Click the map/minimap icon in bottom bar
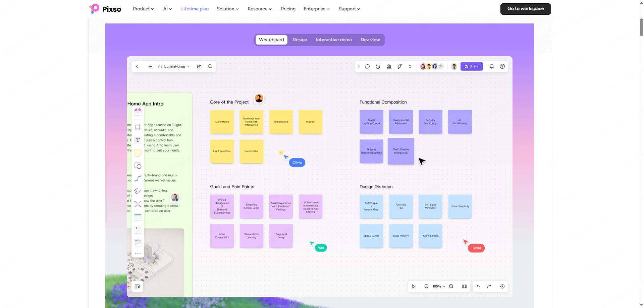The image size is (644, 308). 464,287
